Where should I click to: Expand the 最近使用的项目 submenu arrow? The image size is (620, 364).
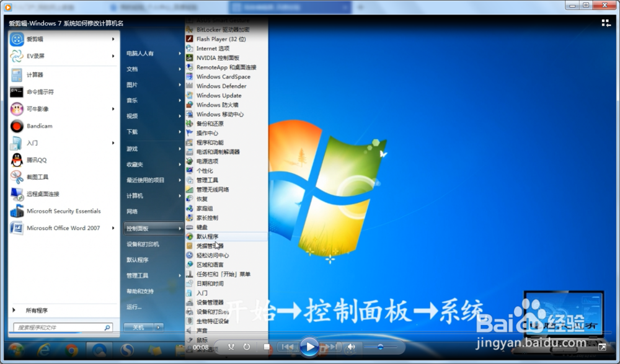pos(180,180)
